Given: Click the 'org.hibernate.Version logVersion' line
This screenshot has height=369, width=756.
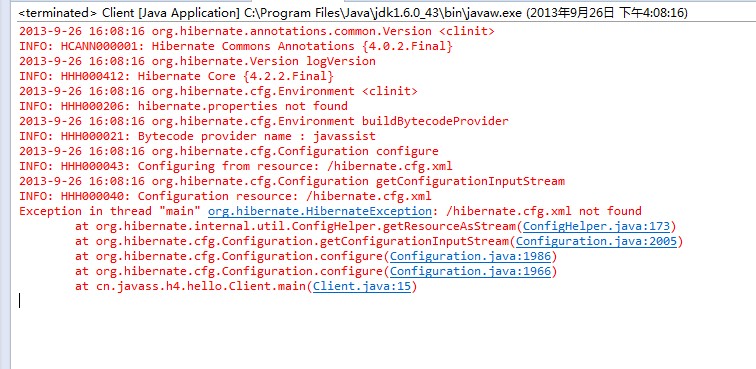Looking at the screenshot, I should coord(197,61).
